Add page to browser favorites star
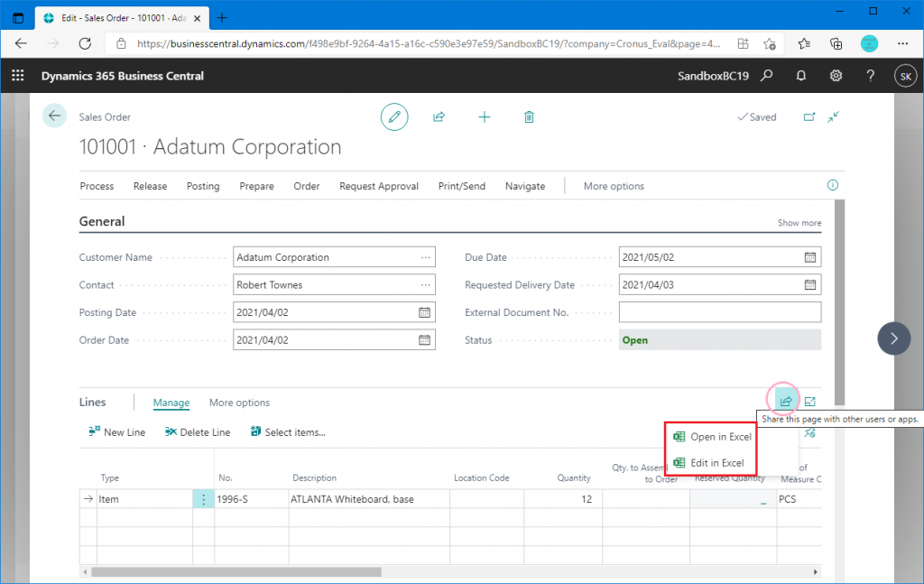 (x=769, y=43)
